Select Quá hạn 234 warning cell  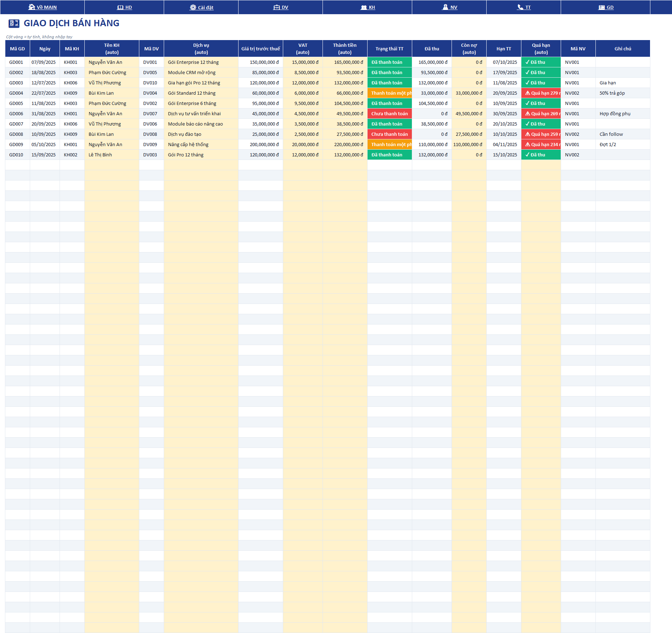(x=541, y=144)
